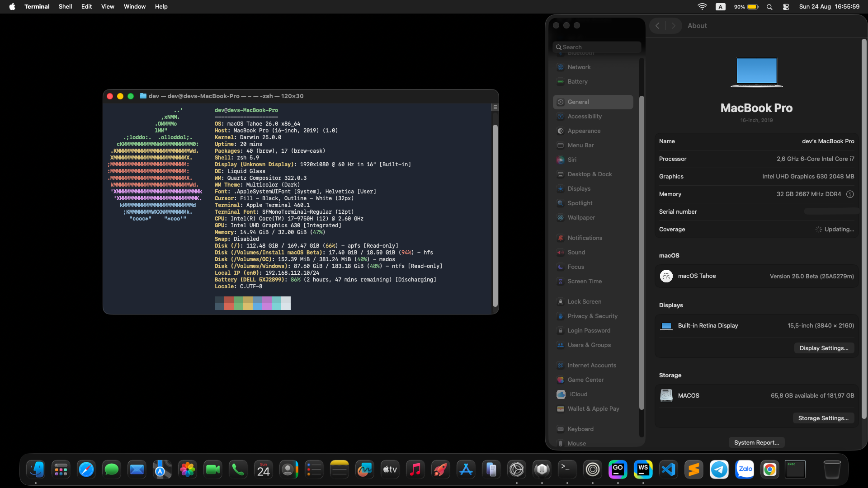Launch Visual Studio Code from Dock
The width and height of the screenshot is (868, 488).
click(668, 470)
